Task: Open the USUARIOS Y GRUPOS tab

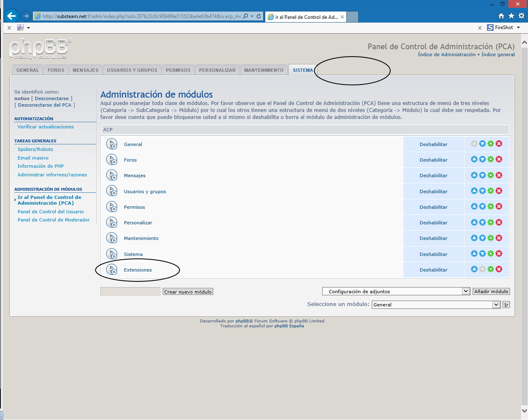Action: click(132, 70)
